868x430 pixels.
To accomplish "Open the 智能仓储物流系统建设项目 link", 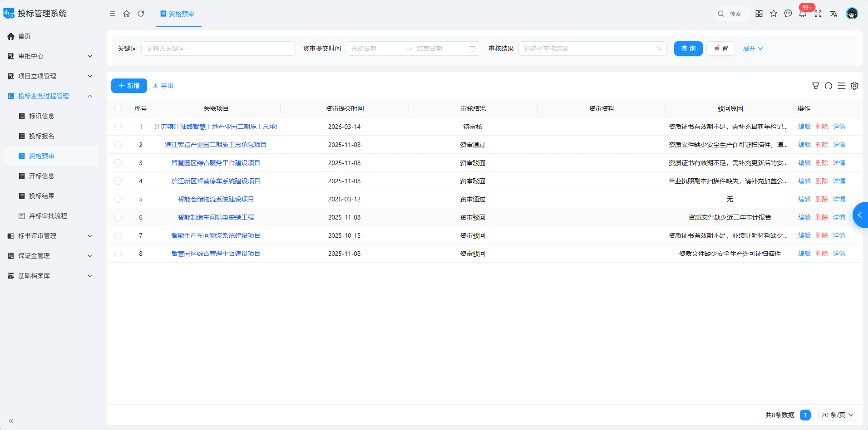I will coord(216,199).
